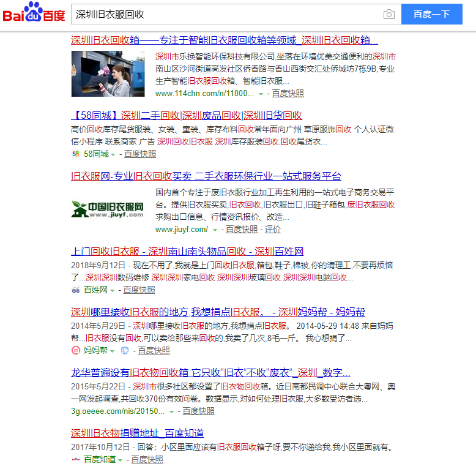Open 百度快照 for the 妈妈帮 result
This screenshot has width=476, height=469.
pyautogui.click(x=154, y=351)
